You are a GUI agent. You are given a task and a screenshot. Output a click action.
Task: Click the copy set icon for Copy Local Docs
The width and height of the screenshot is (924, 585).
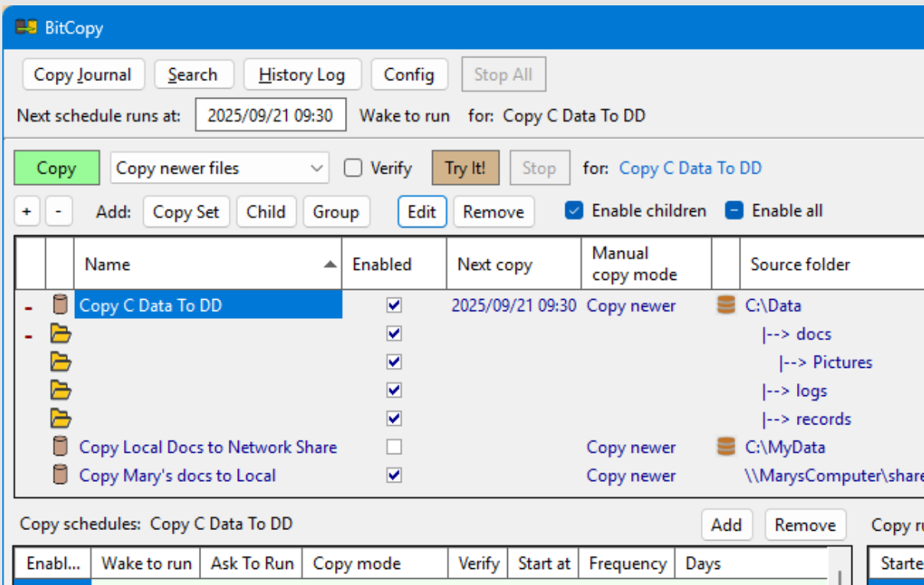click(60, 447)
